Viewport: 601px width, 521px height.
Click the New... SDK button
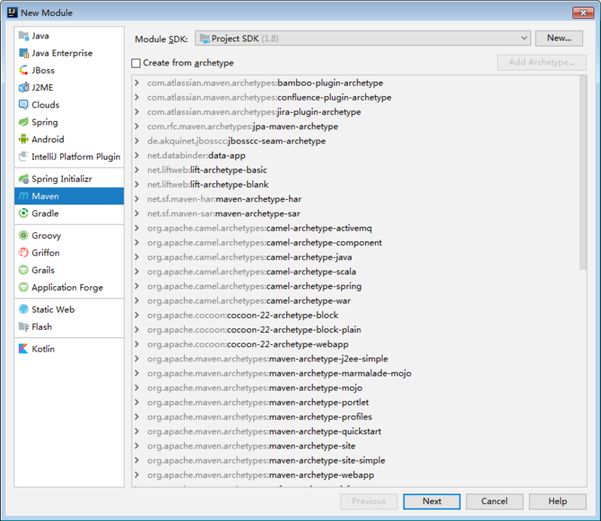pyautogui.click(x=559, y=38)
